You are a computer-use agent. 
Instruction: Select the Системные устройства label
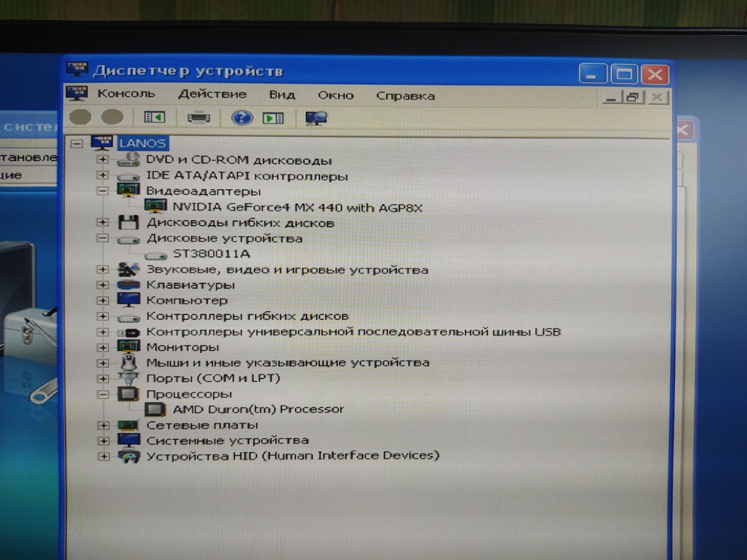click(227, 441)
